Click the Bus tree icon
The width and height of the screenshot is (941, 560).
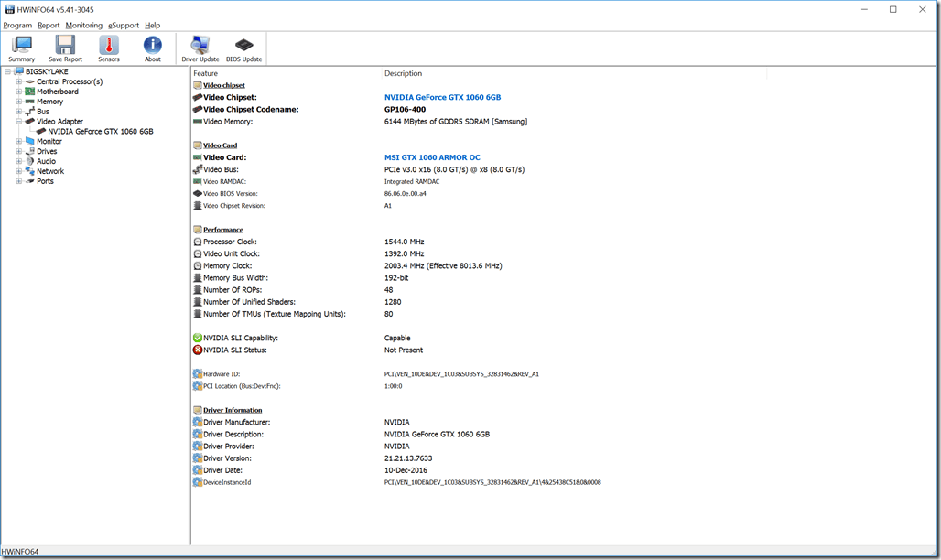pos(30,111)
